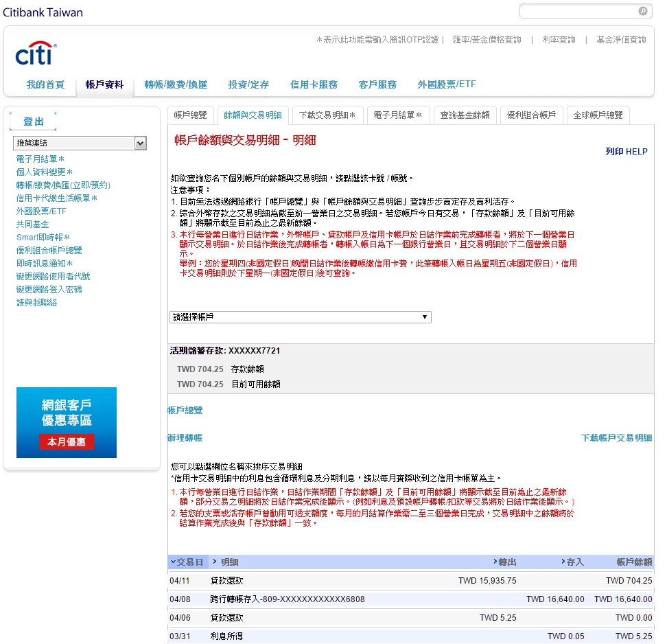Click the 目前可用餘額 balance line

click(x=229, y=384)
